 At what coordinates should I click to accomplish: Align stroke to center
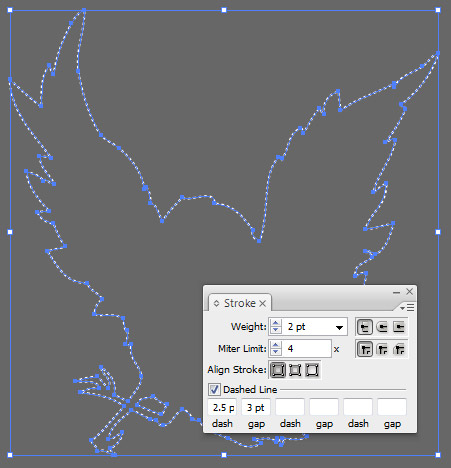click(278, 370)
